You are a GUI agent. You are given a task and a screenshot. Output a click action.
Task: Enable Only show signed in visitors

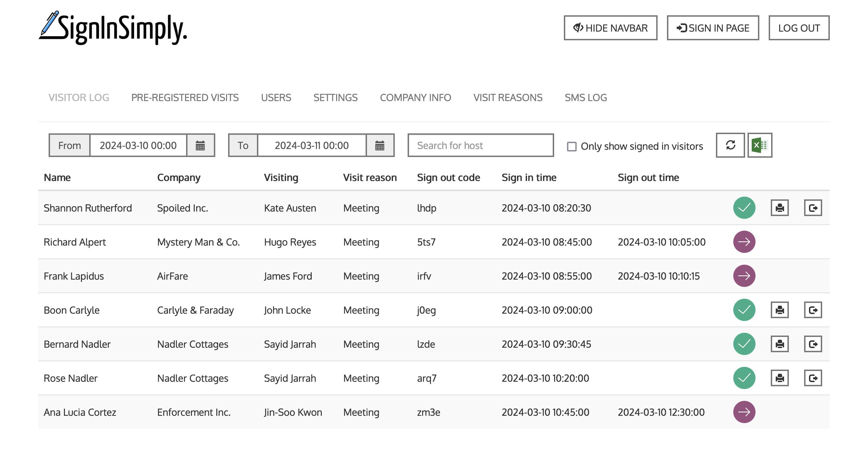[x=571, y=146]
